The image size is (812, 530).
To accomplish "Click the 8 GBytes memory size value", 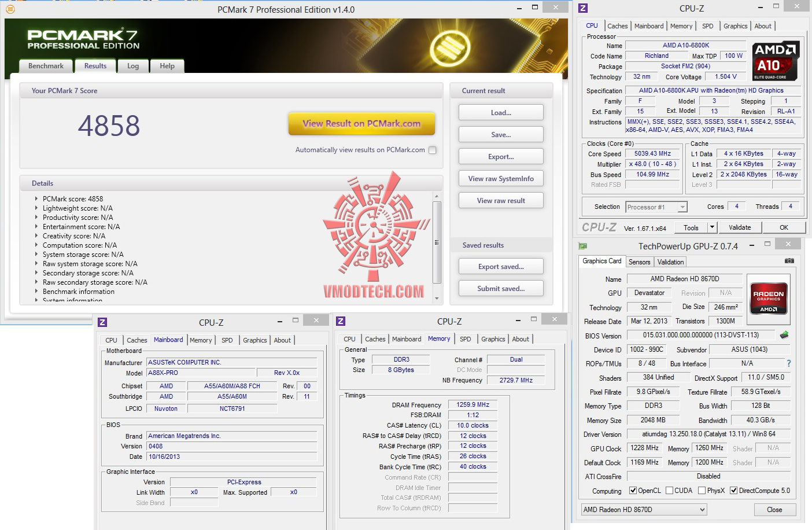I will point(401,370).
